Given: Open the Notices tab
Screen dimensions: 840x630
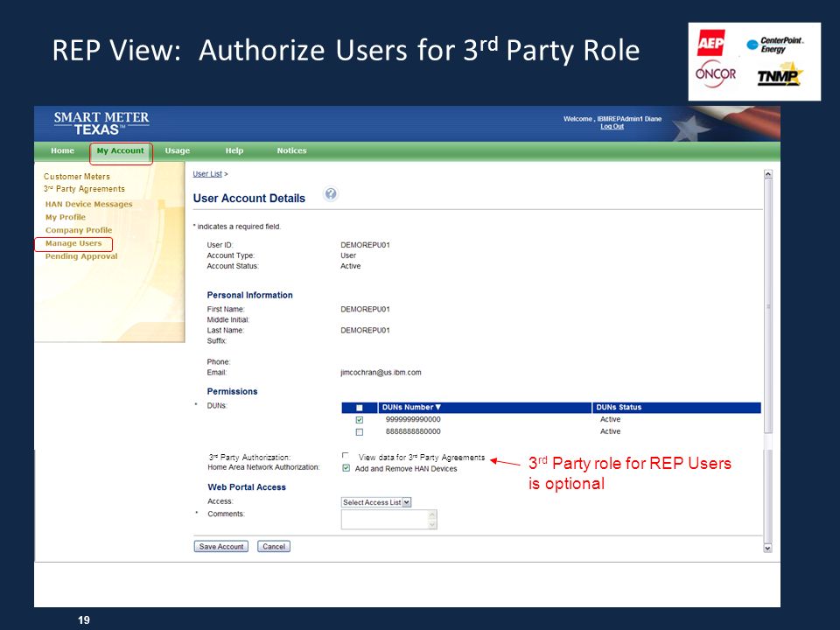Looking at the screenshot, I should click(x=291, y=150).
